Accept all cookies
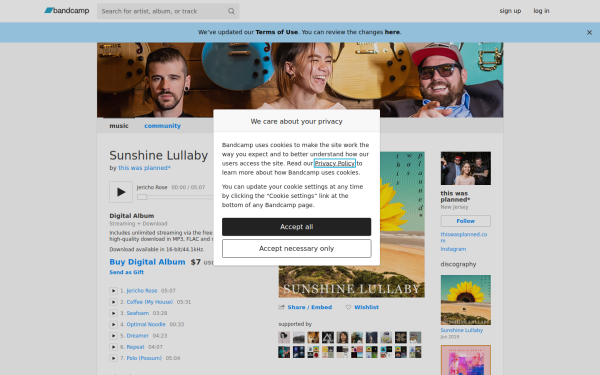This screenshot has height=375, width=600. [297, 227]
